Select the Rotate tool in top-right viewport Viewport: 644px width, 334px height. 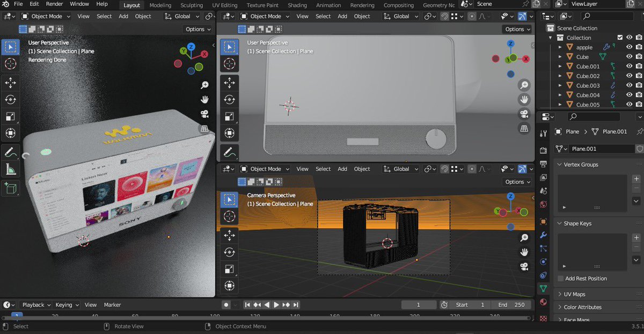point(230,99)
